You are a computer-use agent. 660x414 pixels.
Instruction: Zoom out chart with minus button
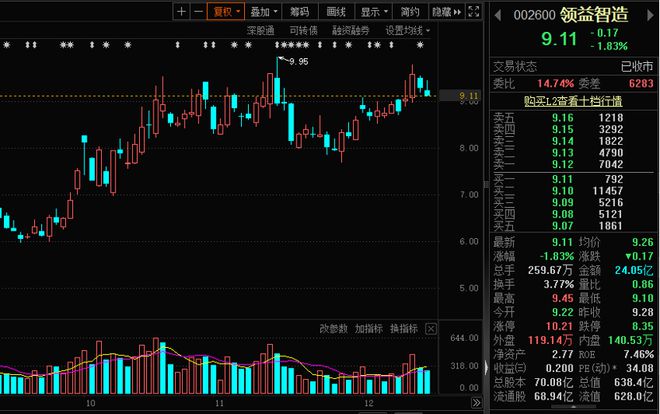[x=198, y=11]
